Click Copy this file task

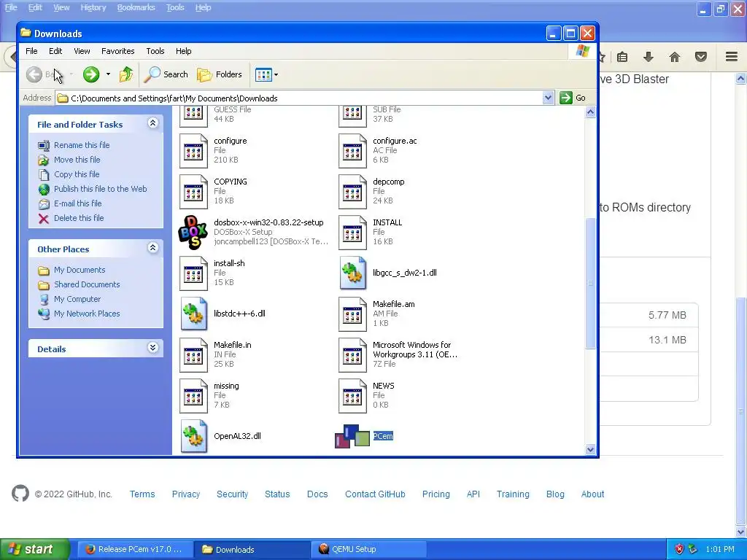(76, 174)
